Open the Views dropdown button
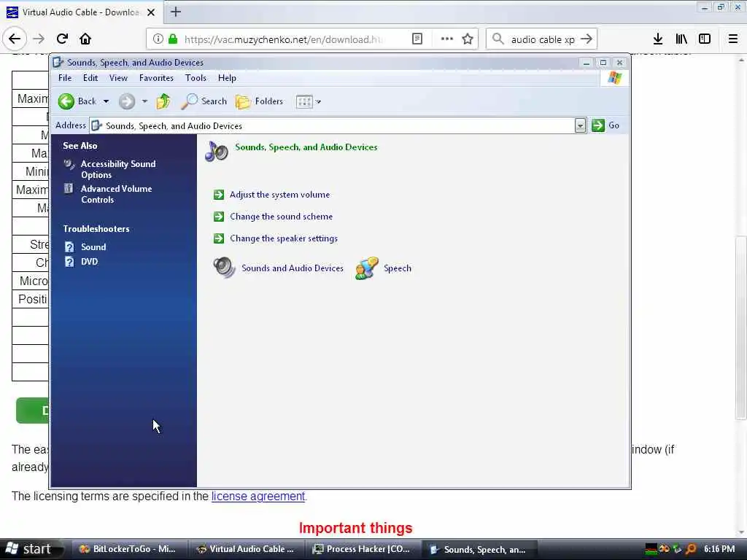Screen dimensions: 747x560 coord(309,101)
